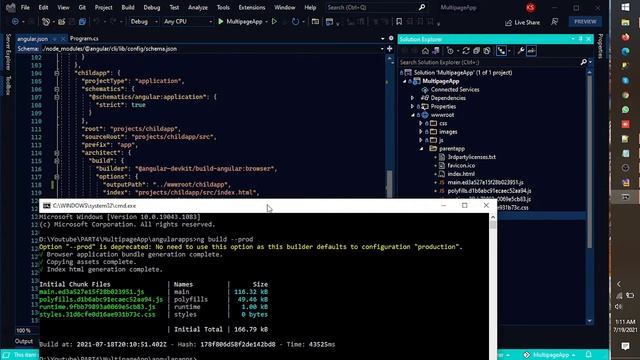This screenshot has width=640, height=360.
Task: Open the Any CPU platform dropdown
Action: pos(188,21)
